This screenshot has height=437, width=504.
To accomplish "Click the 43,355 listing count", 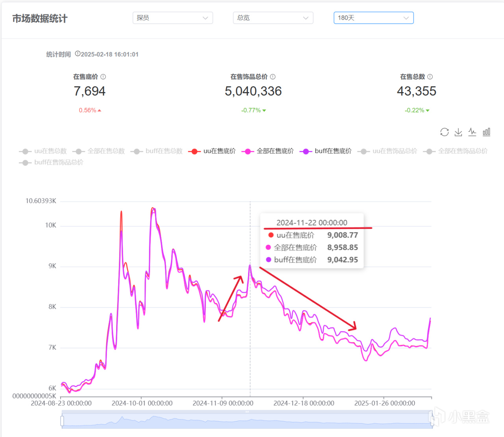I will (x=417, y=91).
